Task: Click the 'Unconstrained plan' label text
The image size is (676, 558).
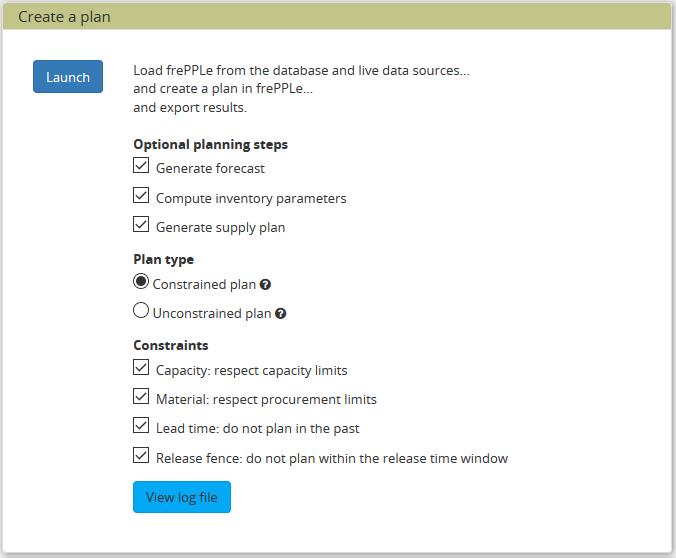Action: (x=212, y=313)
